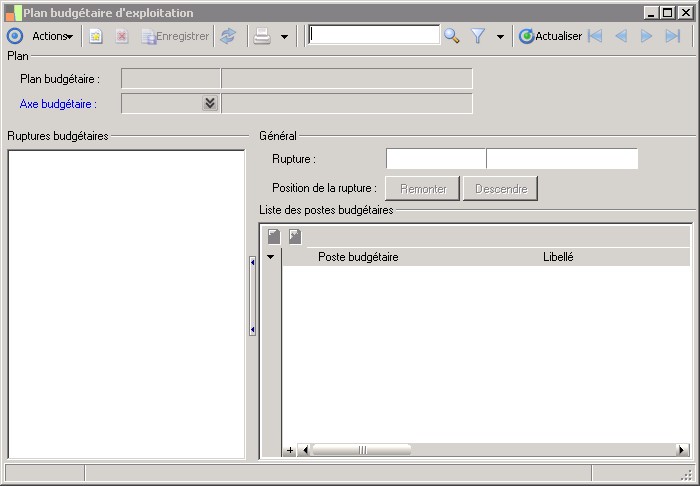Click the plus button at grid bottom

pyautogui.click(x=290, y=450)
